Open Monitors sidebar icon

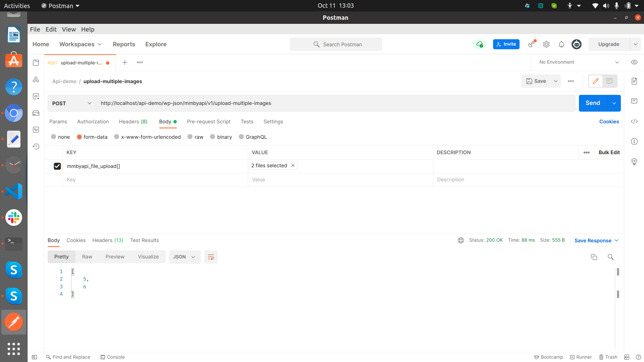click(x=36, y=130)
